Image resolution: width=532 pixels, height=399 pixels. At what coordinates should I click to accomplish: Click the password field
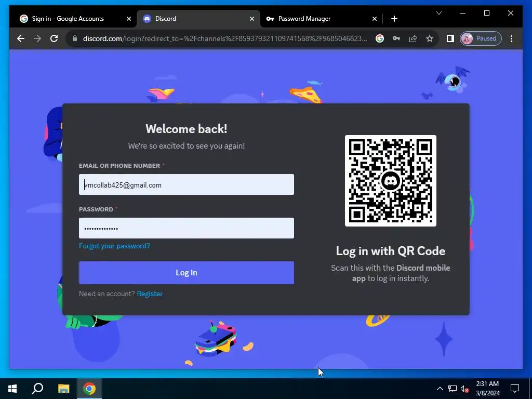pyautogui.click(x=187, y=228)
